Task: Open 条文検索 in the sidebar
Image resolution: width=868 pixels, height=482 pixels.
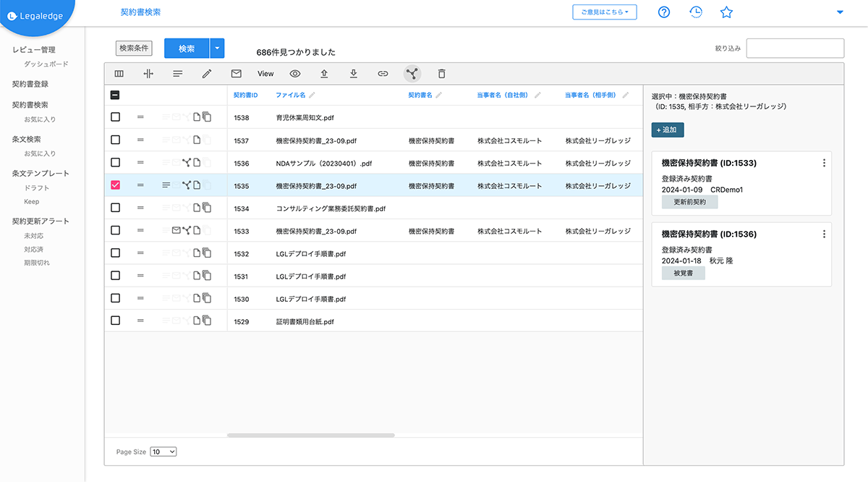Action: (x=27, y=139)
